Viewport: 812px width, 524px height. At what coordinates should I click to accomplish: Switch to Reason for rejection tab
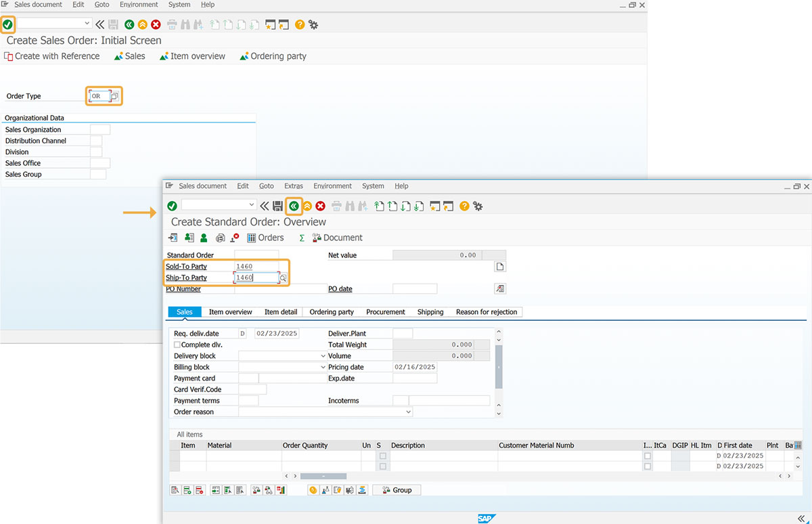(x=487, y=312)
